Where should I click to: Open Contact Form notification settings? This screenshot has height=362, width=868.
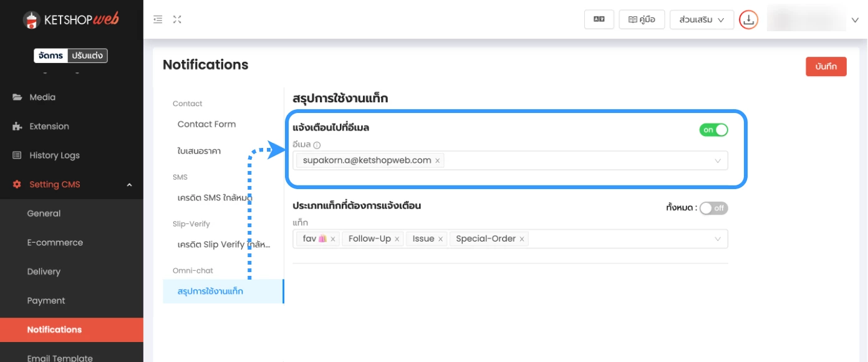click(206, 124)
